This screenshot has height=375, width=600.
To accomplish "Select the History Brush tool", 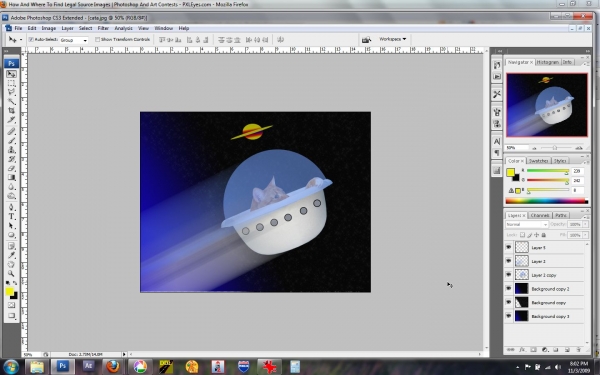I will 11,159.
